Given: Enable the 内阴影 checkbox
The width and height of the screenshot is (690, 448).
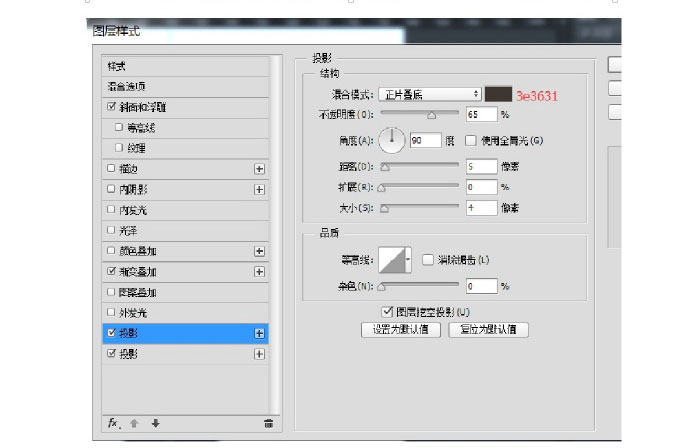Looking at the screenshot, I should [111, 189].
